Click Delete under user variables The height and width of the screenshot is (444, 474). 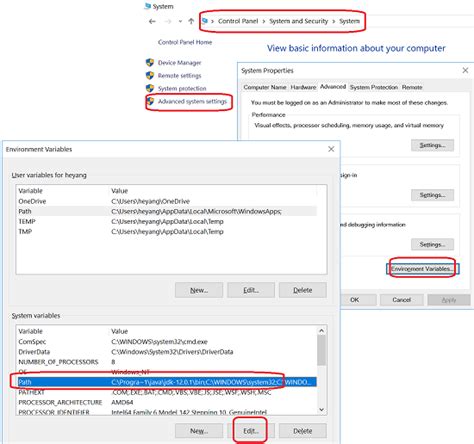303,290
